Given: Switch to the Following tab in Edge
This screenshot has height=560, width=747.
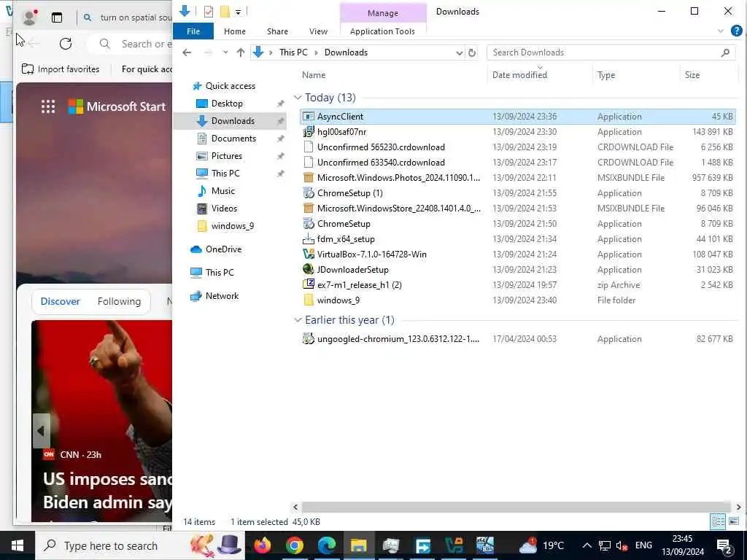Looking at the screenshot, I should [119, 301].
